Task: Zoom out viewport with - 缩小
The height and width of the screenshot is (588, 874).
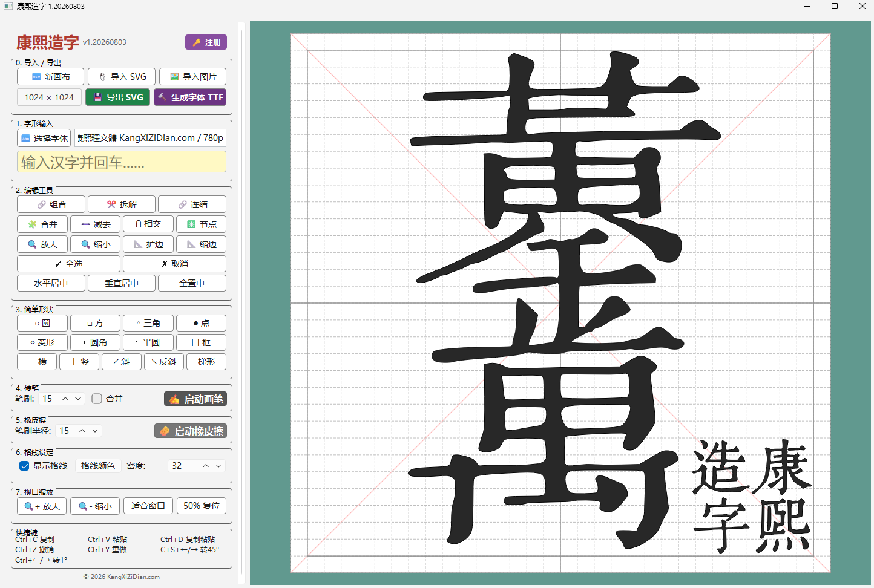Action: pyautogui.click(x=95, y=506)
